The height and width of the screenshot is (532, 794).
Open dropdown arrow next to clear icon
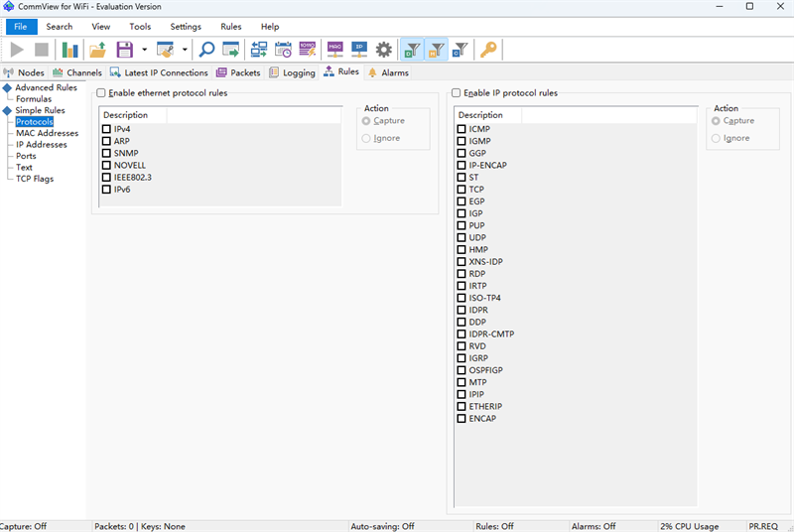tap(185, 50)
